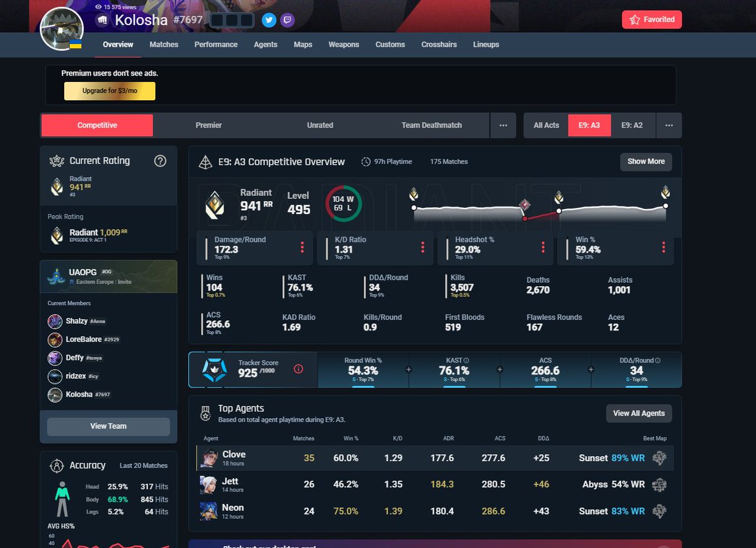Screen dimensions: 756x548
Task: Open the Crosshairs tab
Action: point(439,45)
